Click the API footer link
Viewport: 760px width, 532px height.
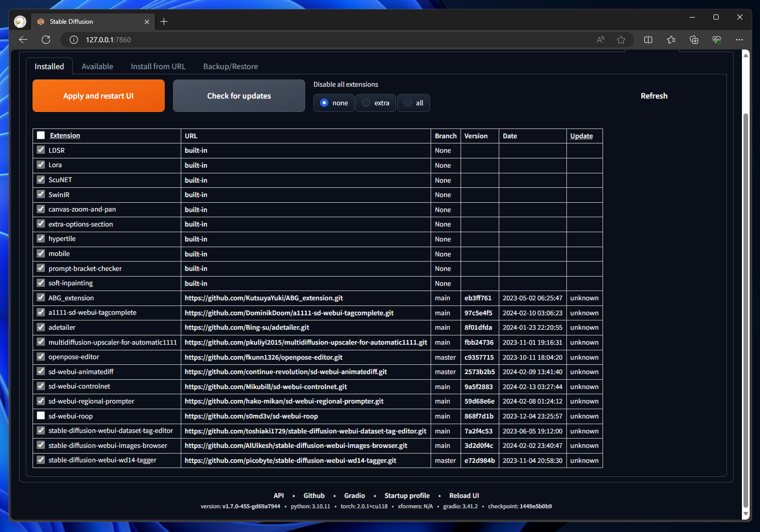(x=279, y=496)
